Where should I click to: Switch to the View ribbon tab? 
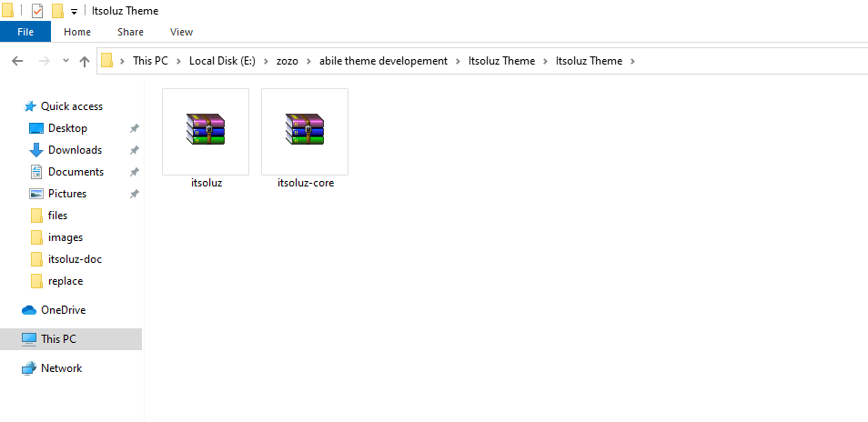pos(181,32)
